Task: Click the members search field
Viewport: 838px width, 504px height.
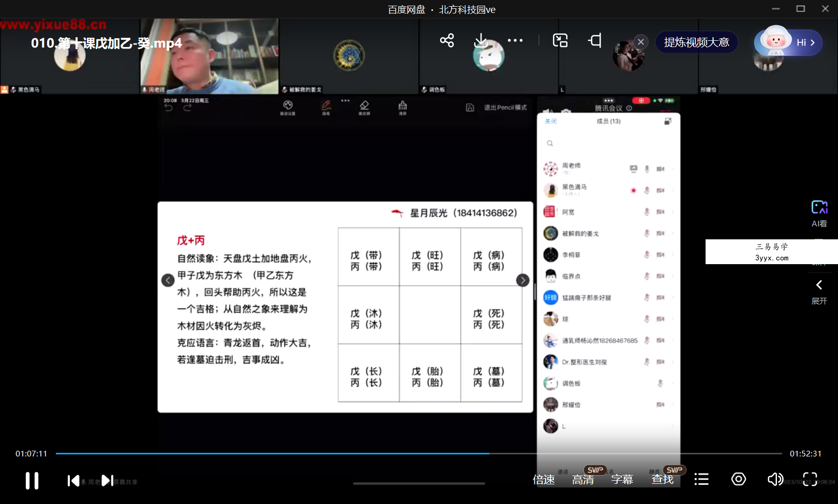Action: [608, 143]
